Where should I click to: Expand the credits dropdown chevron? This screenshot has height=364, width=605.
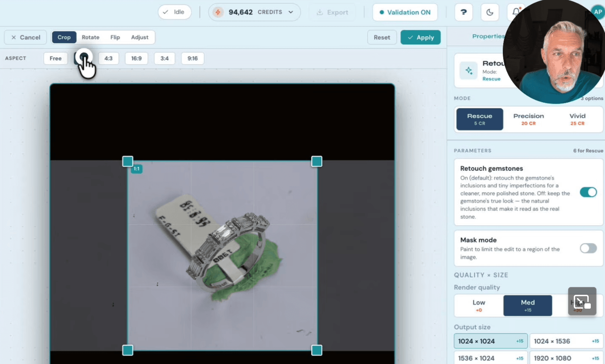[291, 12]
